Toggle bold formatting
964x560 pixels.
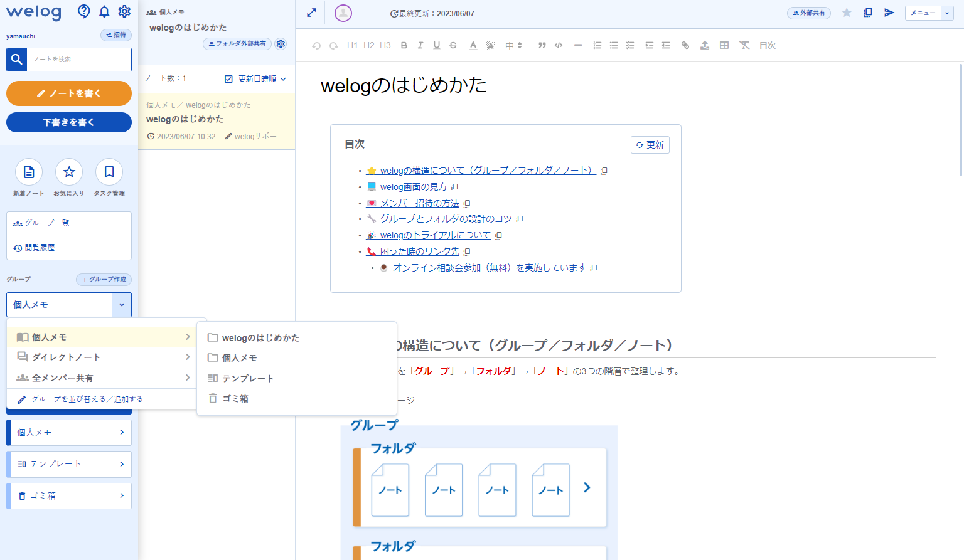click(x=404, y=45)
